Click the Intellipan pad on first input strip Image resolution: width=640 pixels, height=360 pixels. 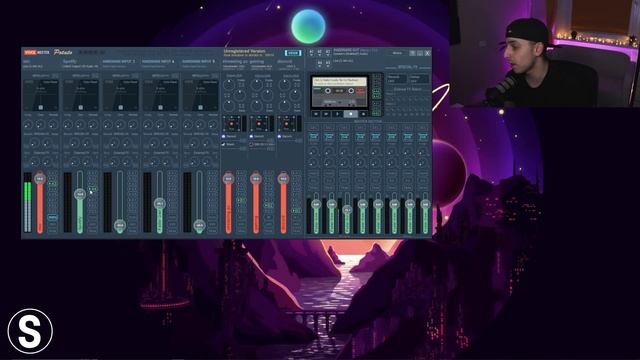[41, 96]
